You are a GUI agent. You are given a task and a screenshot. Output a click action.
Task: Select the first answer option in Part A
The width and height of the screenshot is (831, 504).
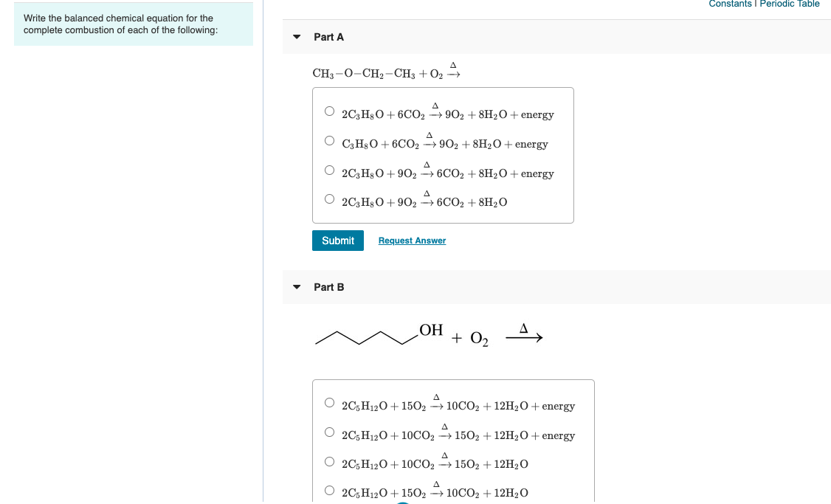[330, 111]
